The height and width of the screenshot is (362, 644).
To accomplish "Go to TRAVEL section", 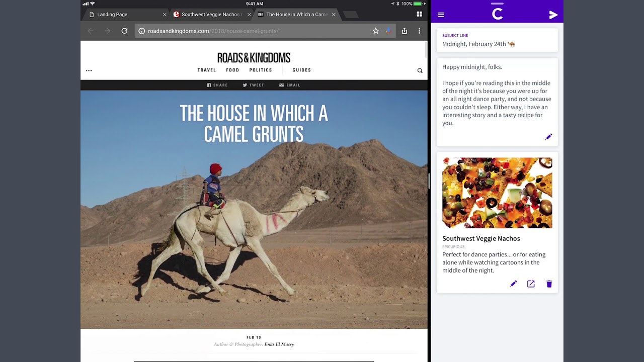I will (207, 70).
